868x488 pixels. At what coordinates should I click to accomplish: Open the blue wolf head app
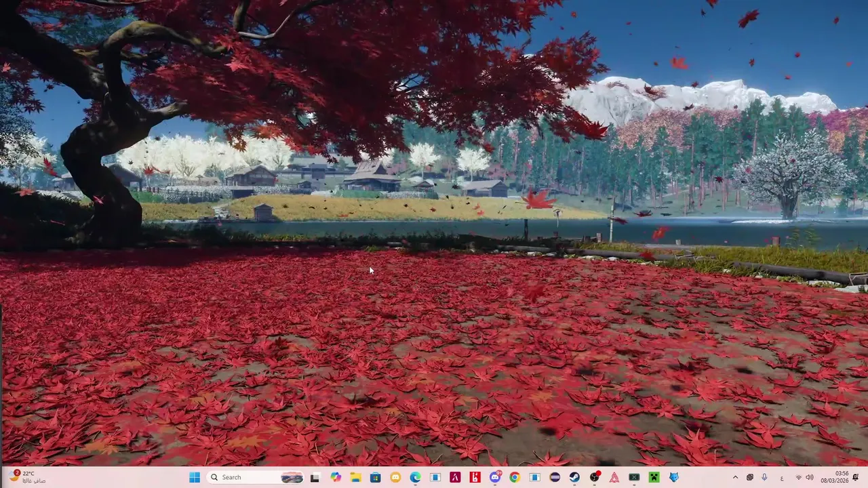[x=674, y=477]
